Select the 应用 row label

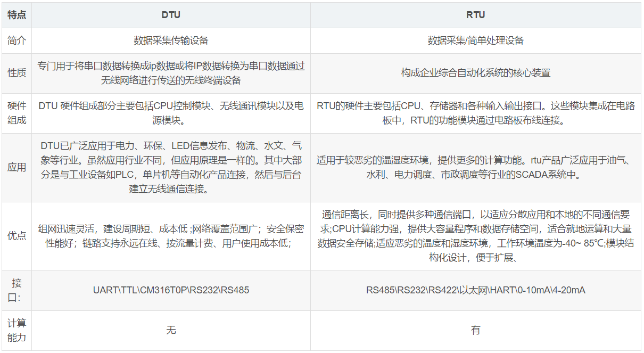point(16,167)
